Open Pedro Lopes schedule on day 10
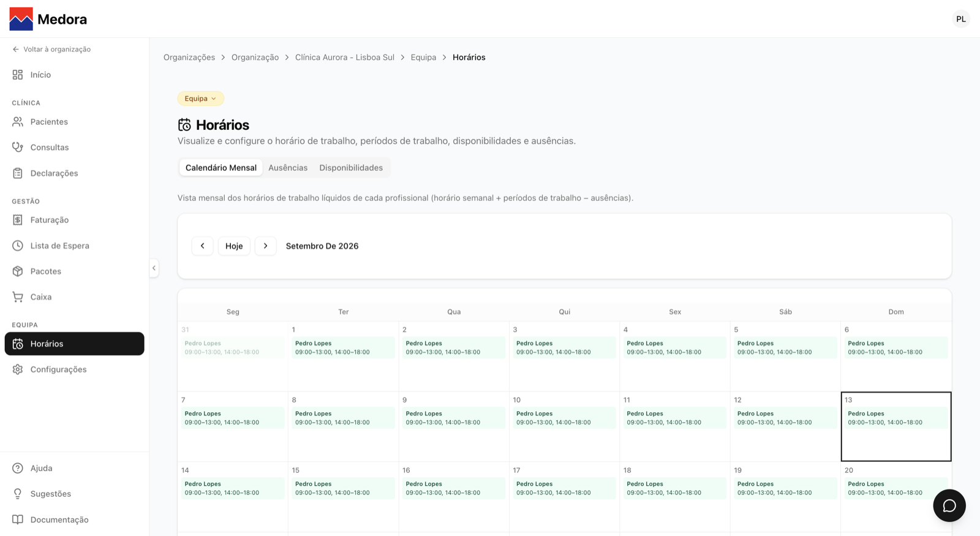This screenshot has width=980, height=536. click(x=564, y=418)
